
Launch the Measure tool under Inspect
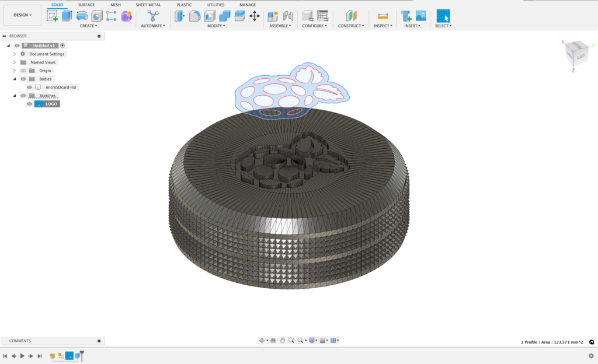(x=383, y=17)
